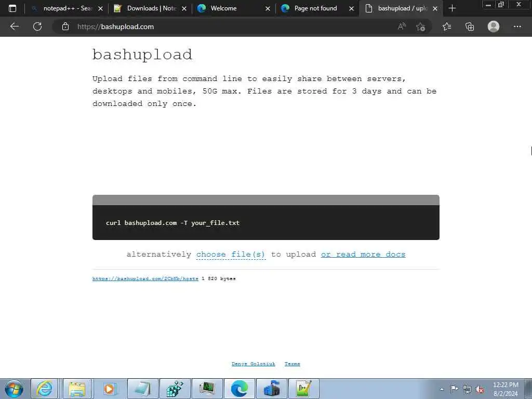
Task: Close the Welcome tab
Action: pyautogui.click(x=268, y=8)
